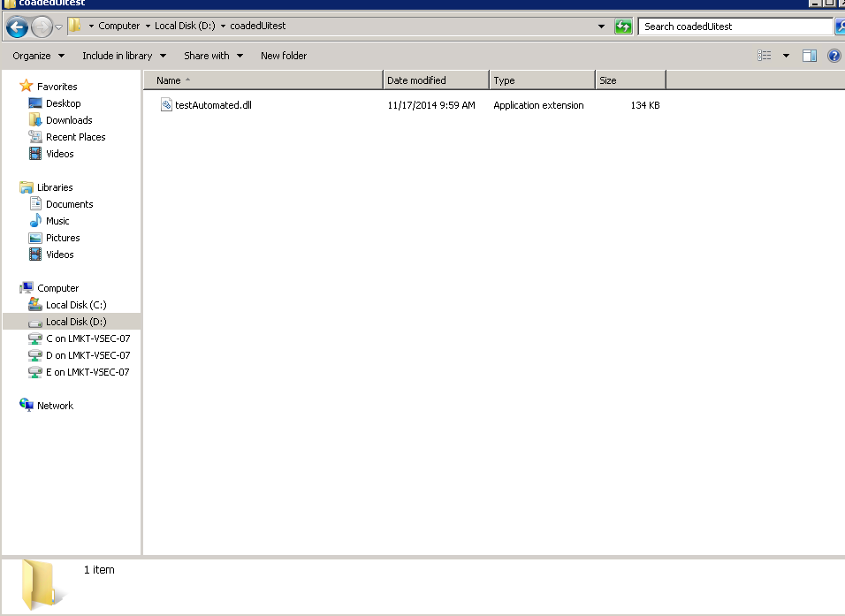Click the Network globe icon

[26, 405]
